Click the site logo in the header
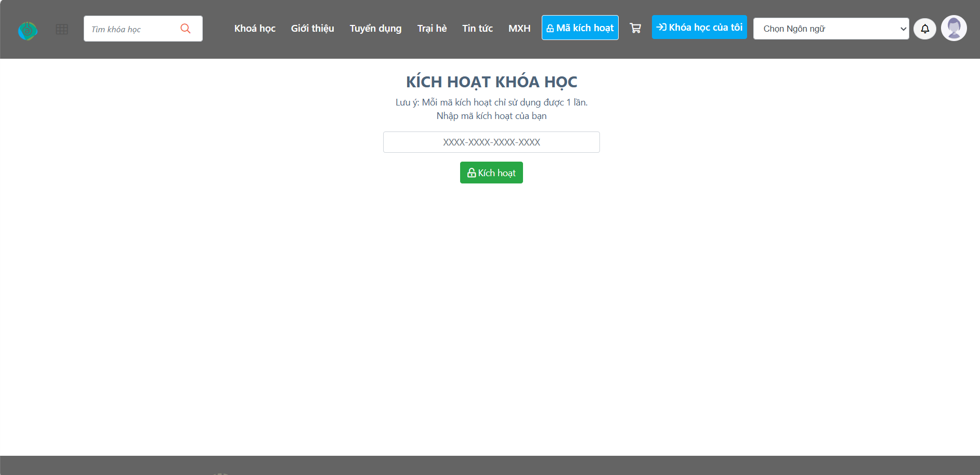The height and width of the screenshot is (475, 980). point(28,31)
